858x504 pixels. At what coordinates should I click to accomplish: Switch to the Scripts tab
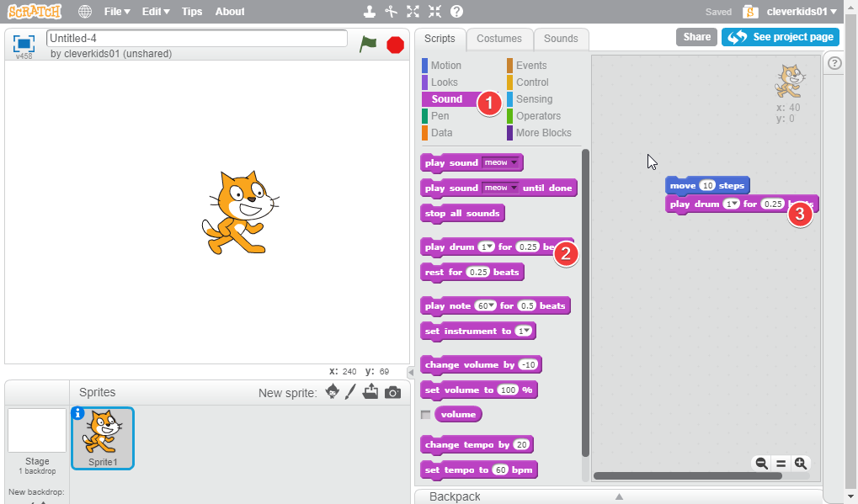[x=440, y=39]
